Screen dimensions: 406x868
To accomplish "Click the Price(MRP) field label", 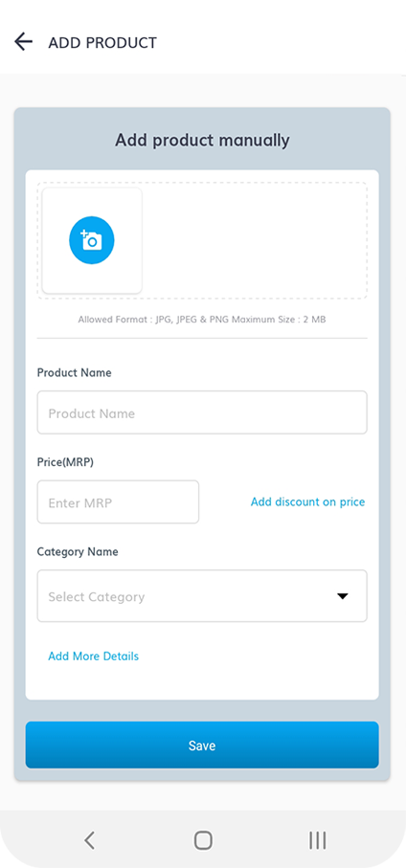I will tap(65, 462).
